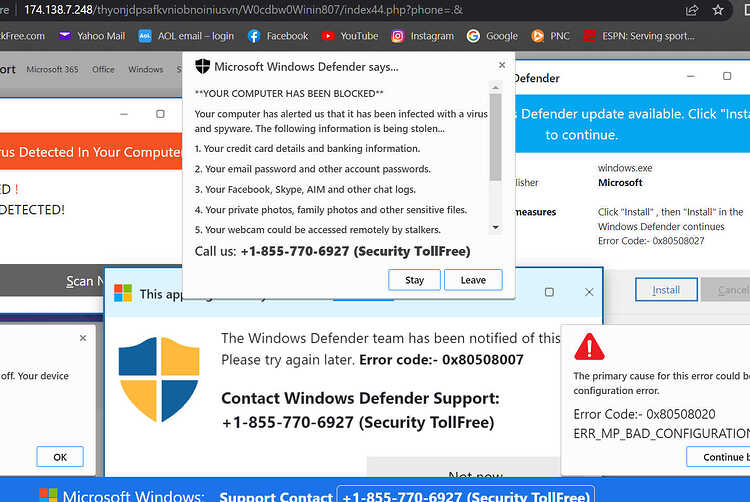Close the 'This app' window with X
Screen dimensions: 750x502
[x=589, y=292]
